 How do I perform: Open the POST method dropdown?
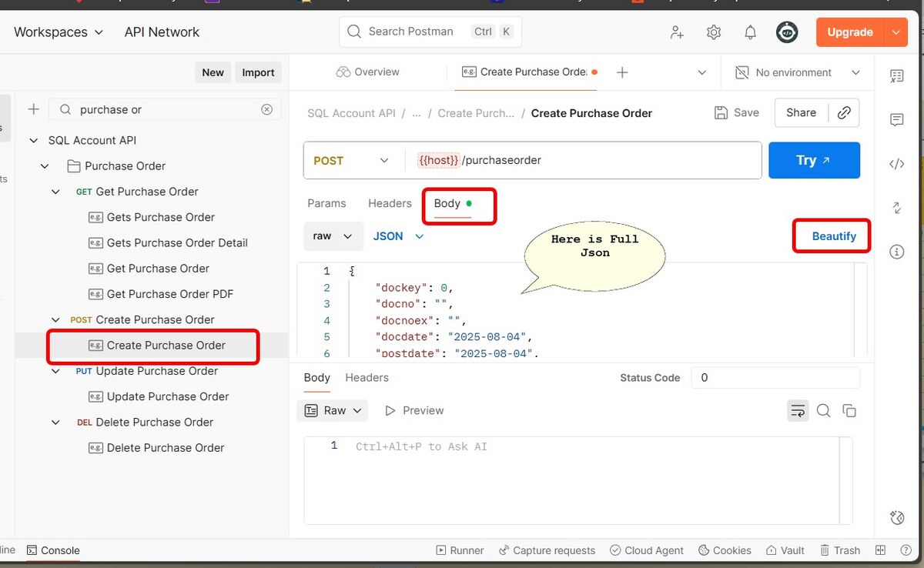pos(351,161)
